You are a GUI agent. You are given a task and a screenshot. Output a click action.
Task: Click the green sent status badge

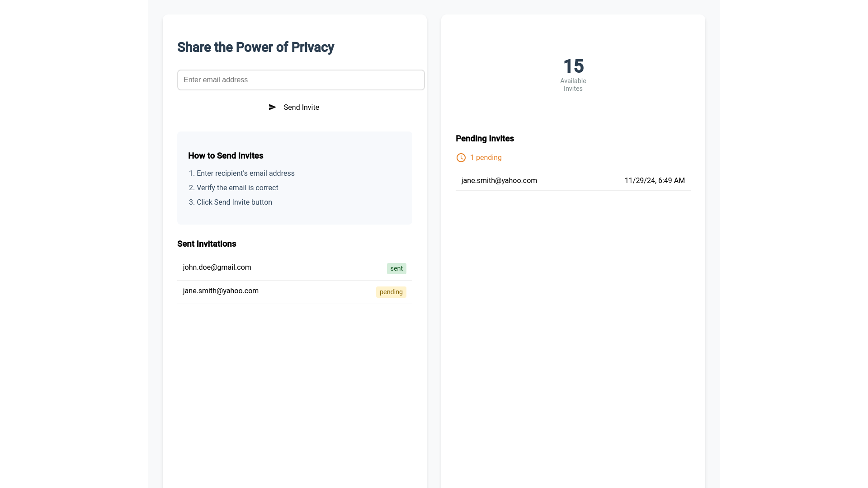click(x=396, y=268)
